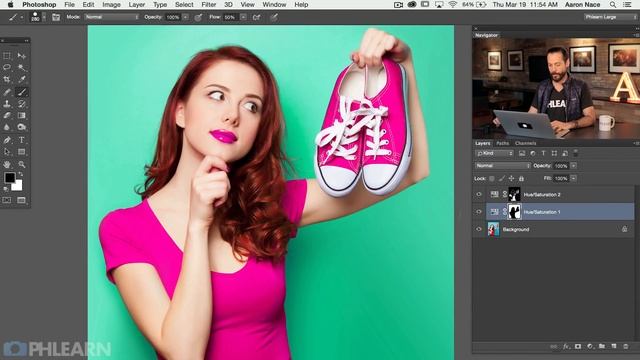Delete layer using trash icon
This screenshot has height=360, width=640.
pyautogui.click(x=626, y=347)
